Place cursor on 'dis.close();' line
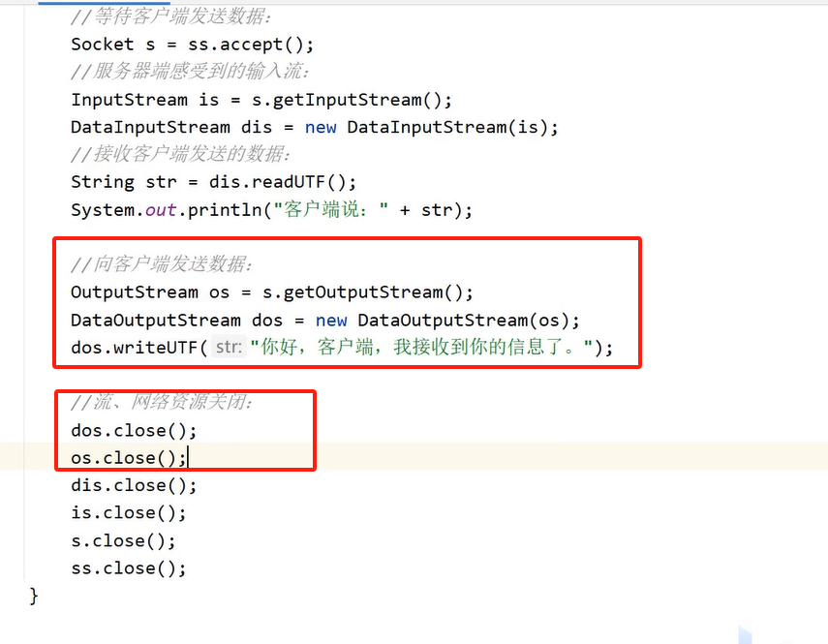 [135, 485]
